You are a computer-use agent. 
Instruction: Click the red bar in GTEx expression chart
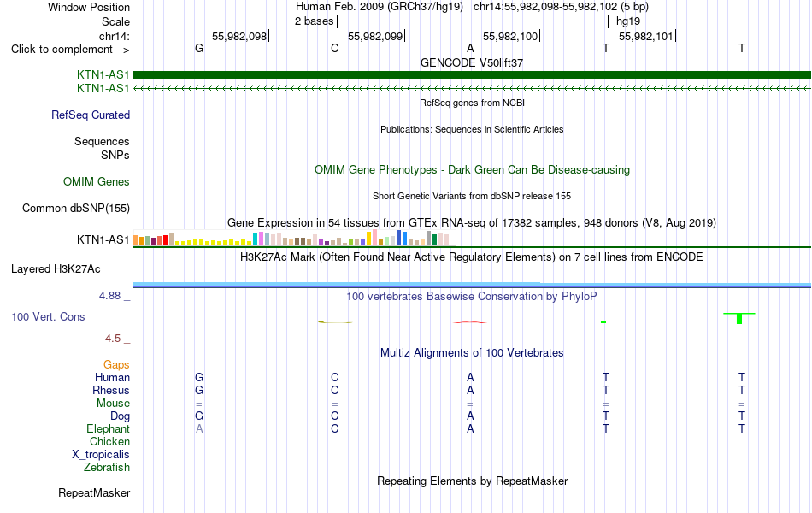[165, 240]
